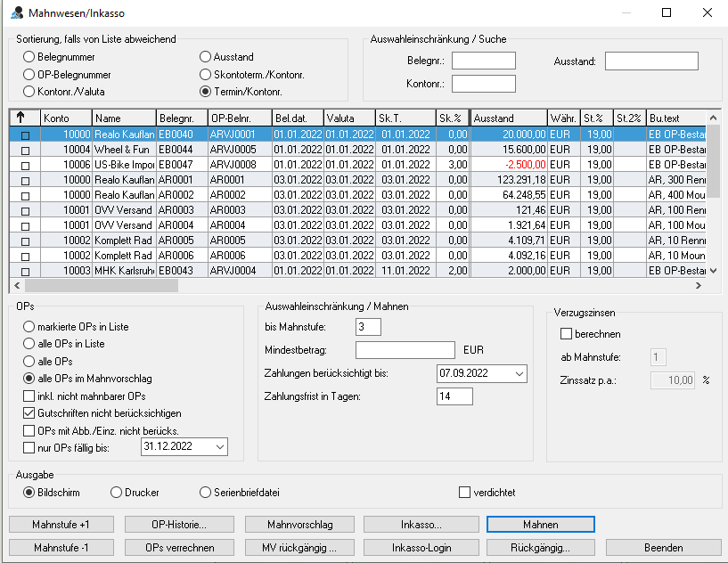Click the table's vertical scroll up arrow
This screenshot has width=728, height=563.
click(714, 118)
